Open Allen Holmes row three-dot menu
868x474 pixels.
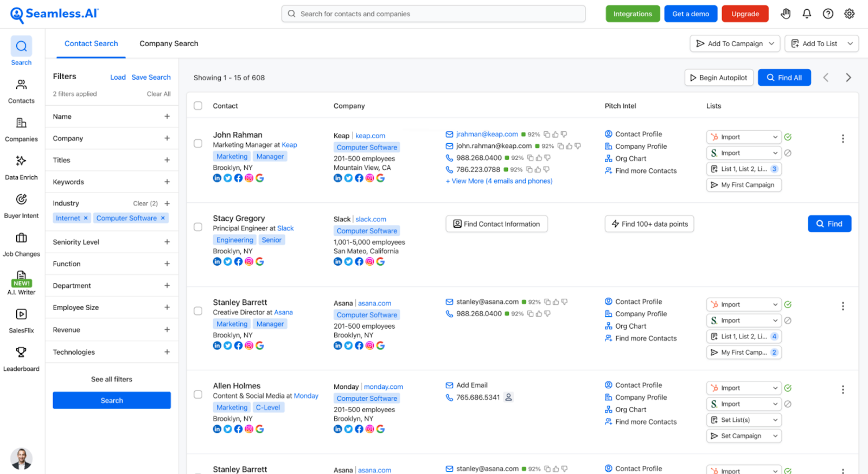pyautogui.click(x=843, y=390)
